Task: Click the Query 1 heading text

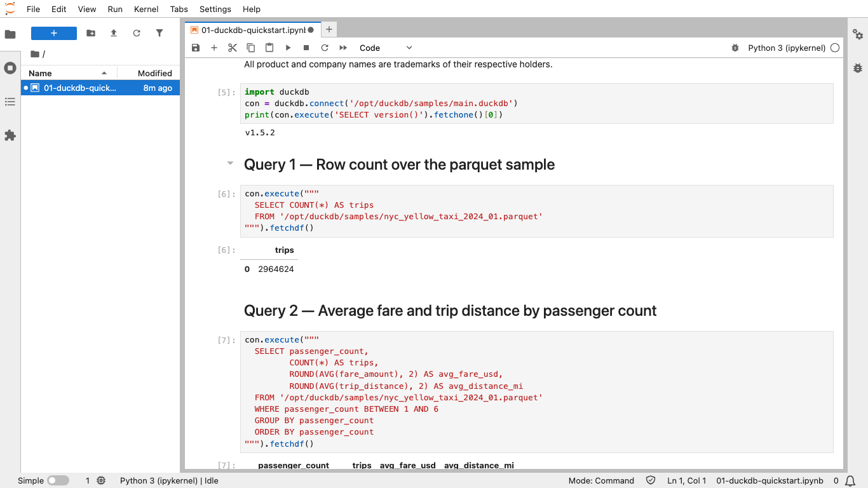Action: click(x=399, y=165)
